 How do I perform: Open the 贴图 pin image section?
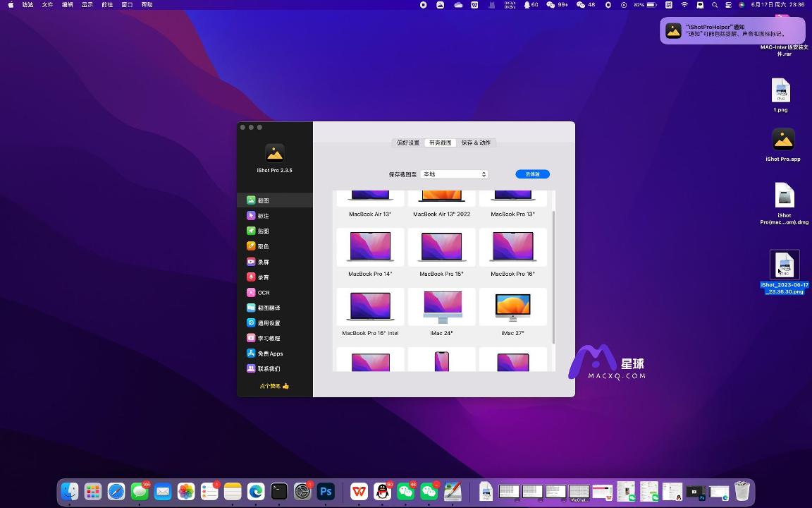point(274,231)
